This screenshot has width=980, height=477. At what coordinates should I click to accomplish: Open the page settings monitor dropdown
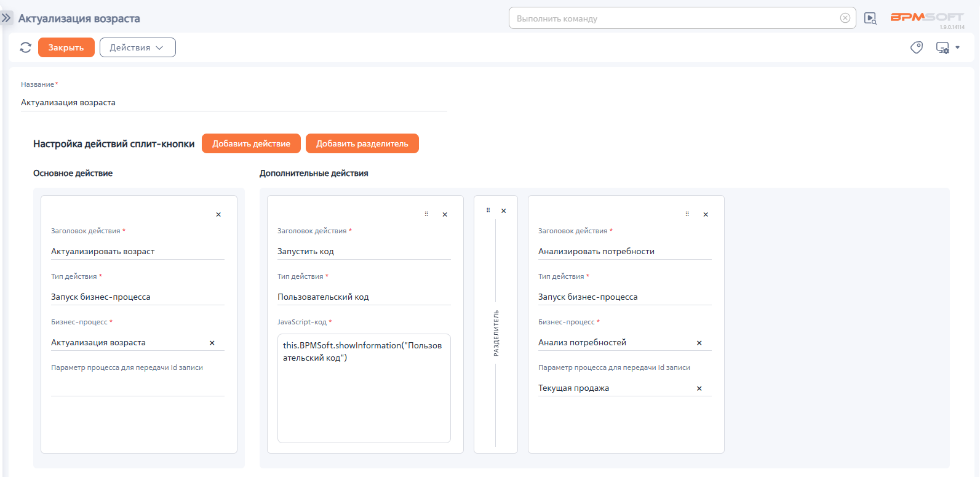[x=947, y=47]
